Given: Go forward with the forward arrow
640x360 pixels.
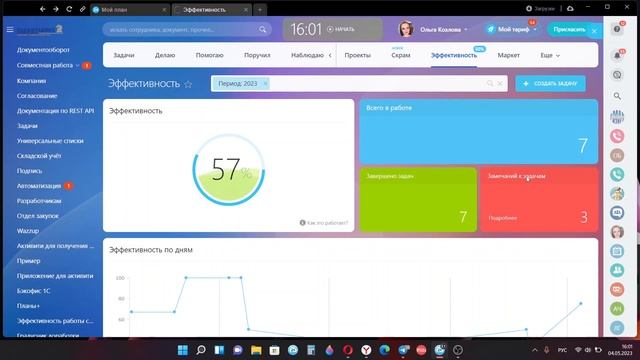Looking at the screenshot, I should point(56,9).
